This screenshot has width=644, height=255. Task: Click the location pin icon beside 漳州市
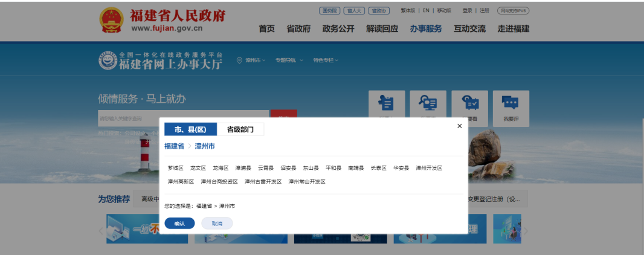(x=239, y=60)
